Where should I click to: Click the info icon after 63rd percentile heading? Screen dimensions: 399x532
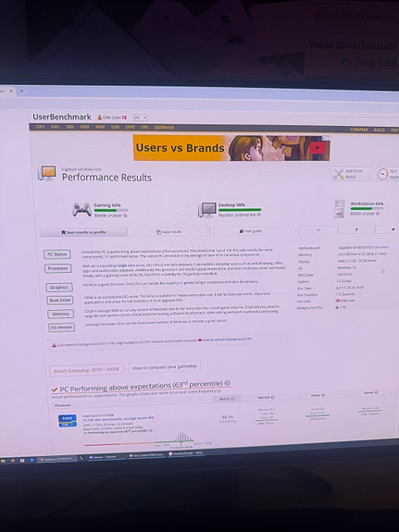pyautogui.click(x=227, y=383)
